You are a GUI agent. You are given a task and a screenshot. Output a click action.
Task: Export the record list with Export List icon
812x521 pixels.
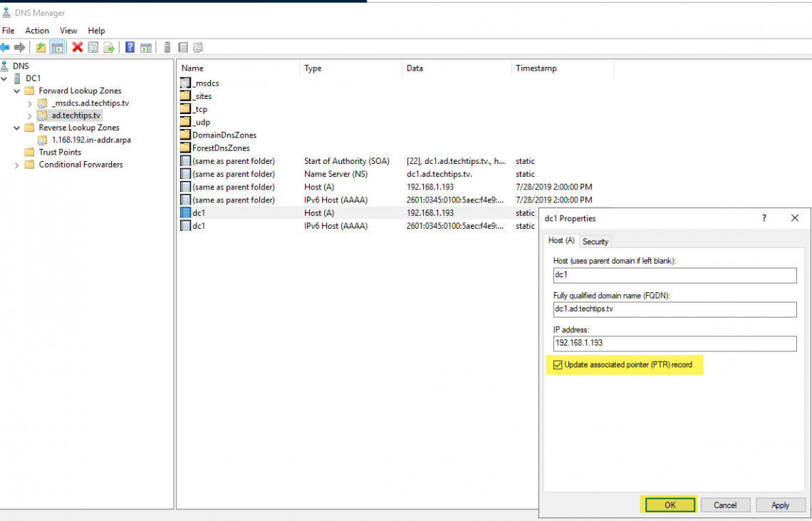(x=108, y=47)
